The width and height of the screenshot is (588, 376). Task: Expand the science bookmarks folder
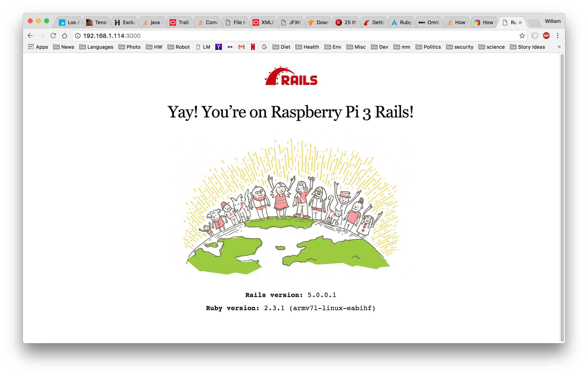pyautogui.click(x=492, y=47)
